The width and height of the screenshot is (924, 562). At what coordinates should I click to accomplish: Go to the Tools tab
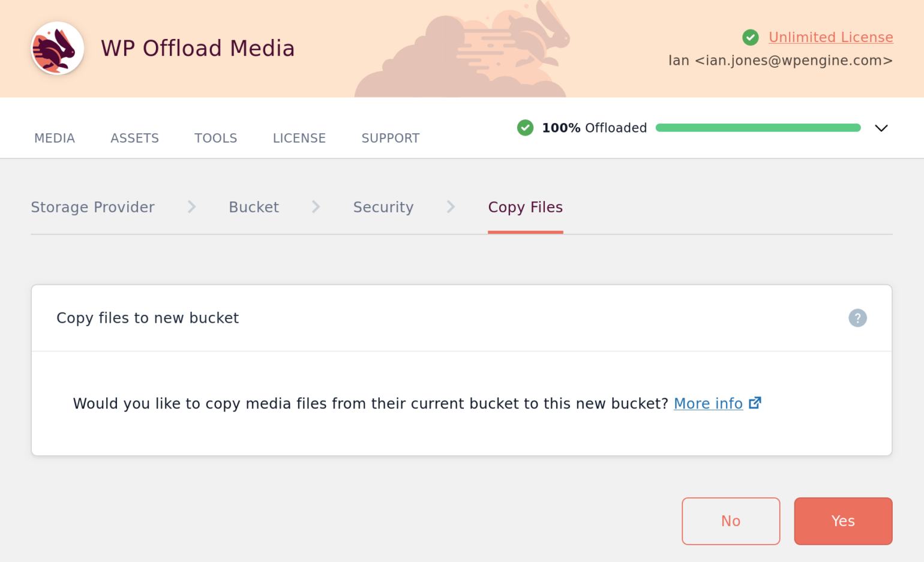point(215,138)
